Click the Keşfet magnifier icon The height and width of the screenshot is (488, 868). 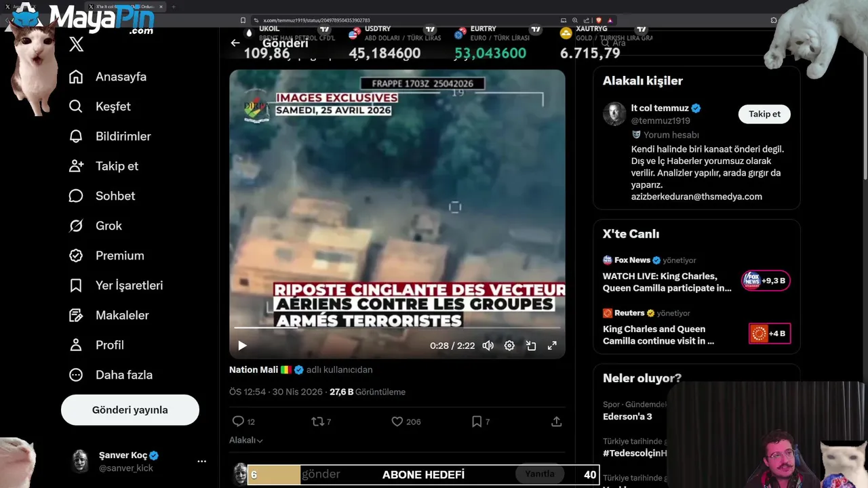(76, 106)
